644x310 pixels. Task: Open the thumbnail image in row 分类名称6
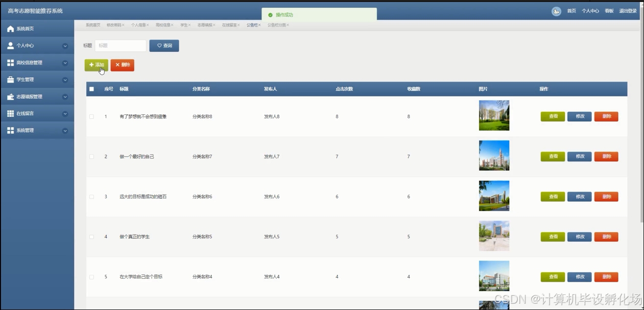coord(494,196)
